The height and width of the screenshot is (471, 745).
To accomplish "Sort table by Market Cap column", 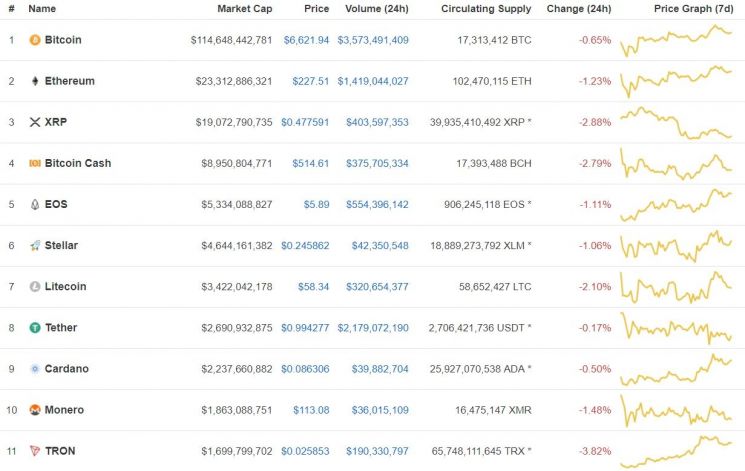I will pyautogui.click(x=244, y=8).
